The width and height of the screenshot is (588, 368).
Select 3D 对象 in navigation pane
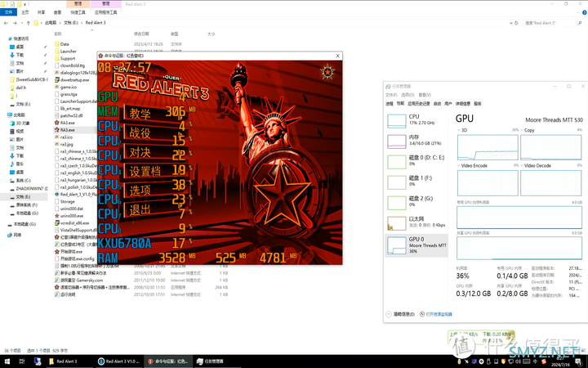click(x=23, y=123)
